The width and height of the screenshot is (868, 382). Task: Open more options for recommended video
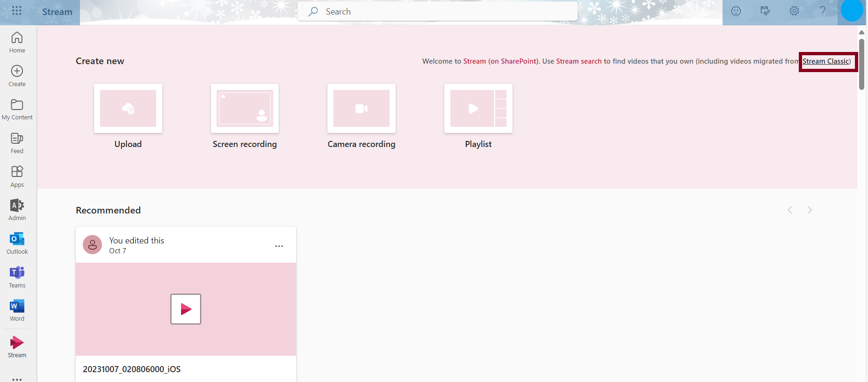[279, 246]
